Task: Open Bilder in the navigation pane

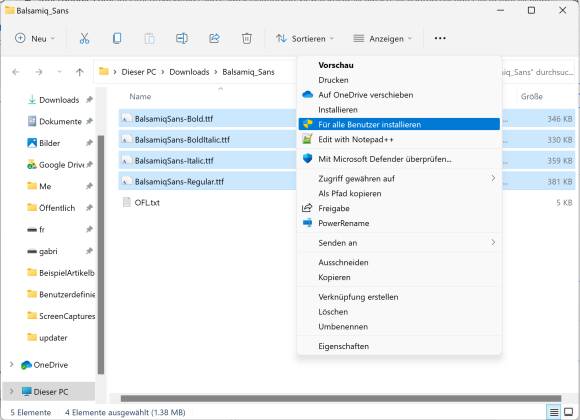Action: click(x=49, y=143)
